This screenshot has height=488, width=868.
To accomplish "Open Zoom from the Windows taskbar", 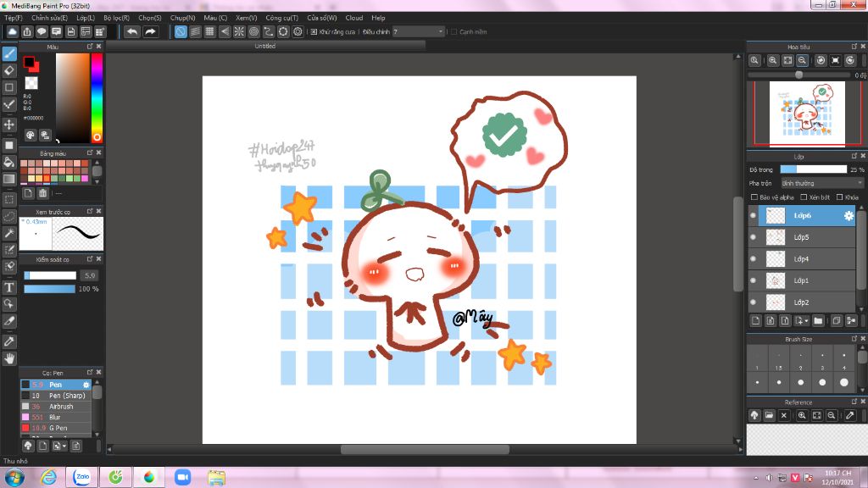I will (x=182, y=477).
